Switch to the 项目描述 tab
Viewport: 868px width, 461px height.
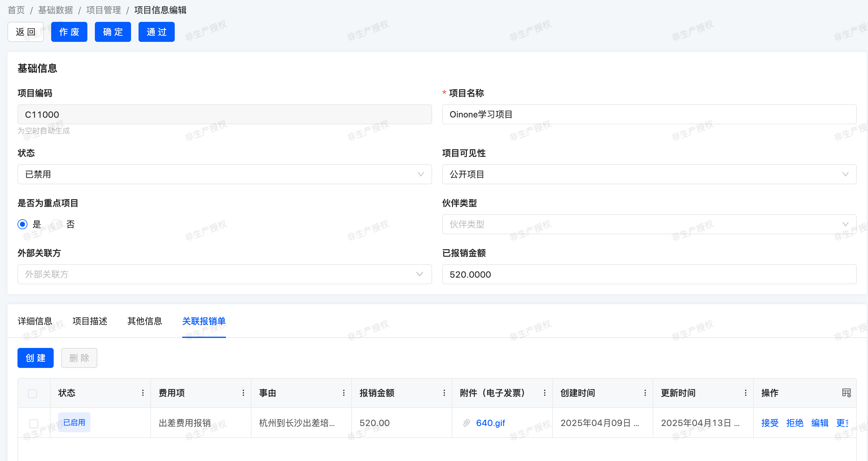pyautogui.click(x=90, y=321)
